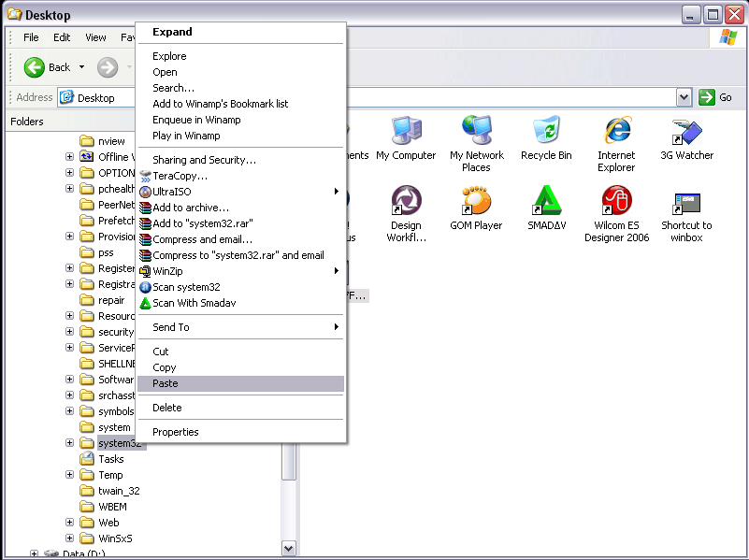Screen dimensions: 749x560
Task: Click the Offline folder sync icon in the tree
Action: click(x=87, y=156)
